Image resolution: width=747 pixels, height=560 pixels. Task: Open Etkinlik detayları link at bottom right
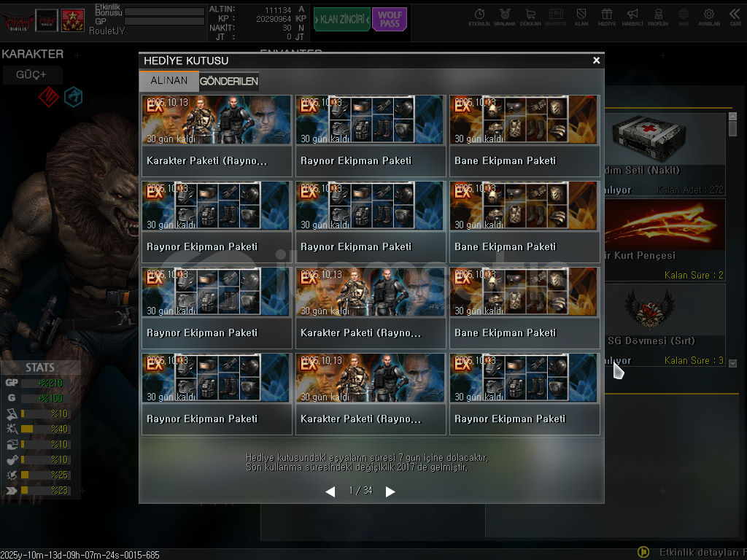tap(701, 553)
